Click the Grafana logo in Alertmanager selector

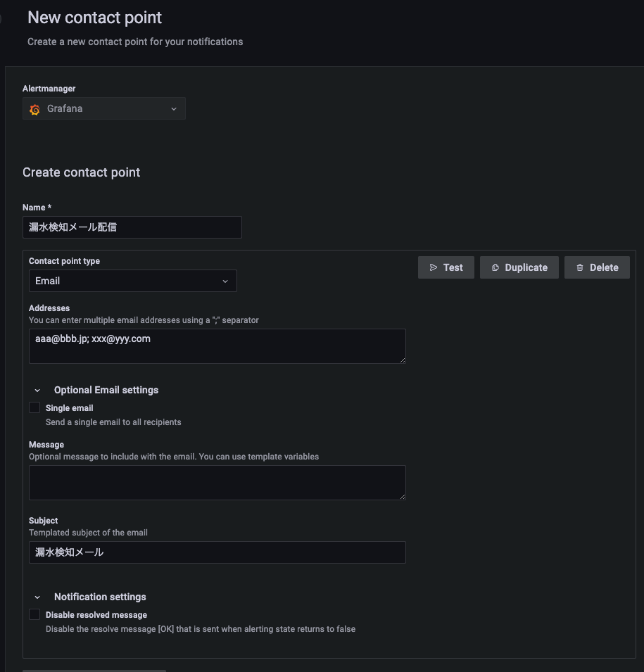[35, 109]
